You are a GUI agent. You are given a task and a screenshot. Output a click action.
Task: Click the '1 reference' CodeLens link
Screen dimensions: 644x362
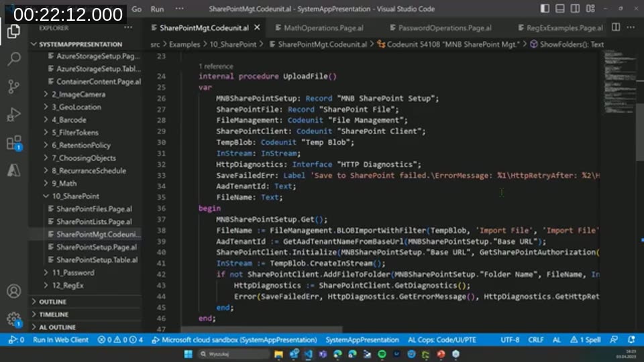coord(215,66)
